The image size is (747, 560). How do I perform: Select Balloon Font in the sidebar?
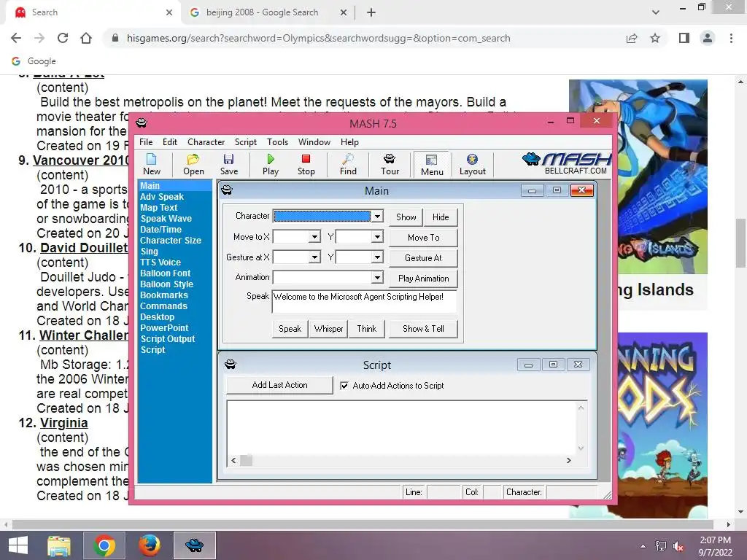click(165, 273)
